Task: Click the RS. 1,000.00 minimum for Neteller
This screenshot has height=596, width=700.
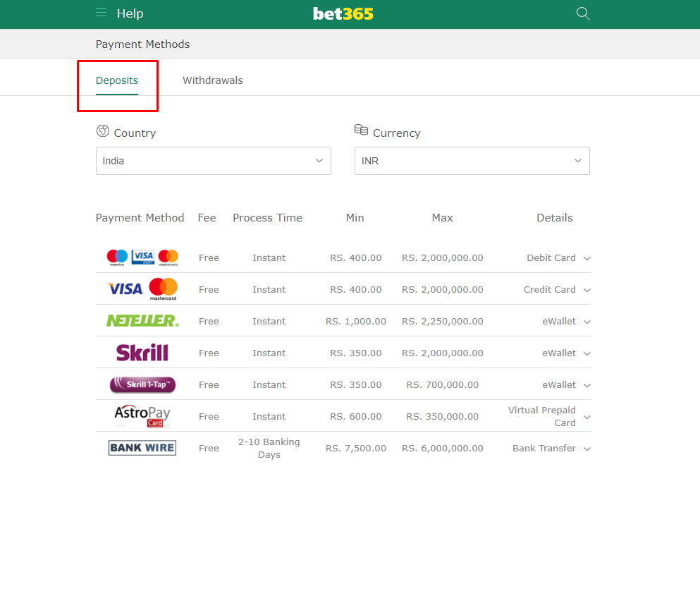Action: click(x=356, y=321)
